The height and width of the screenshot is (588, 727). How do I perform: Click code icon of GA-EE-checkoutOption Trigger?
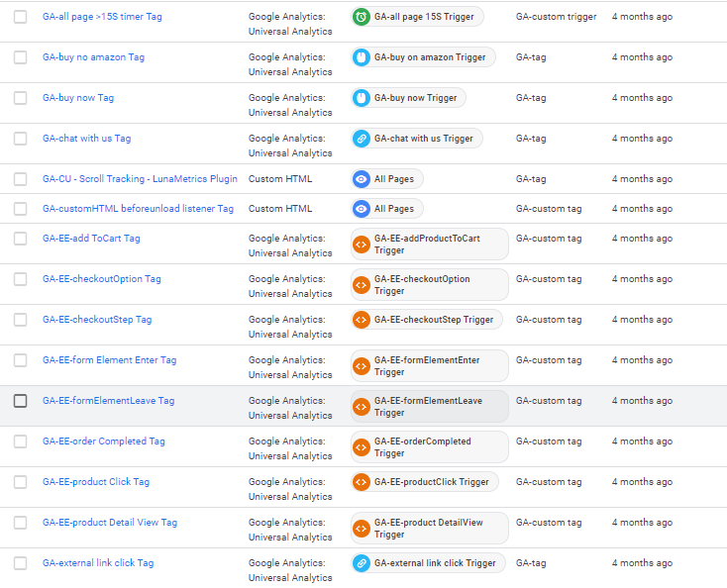(362, 285)
